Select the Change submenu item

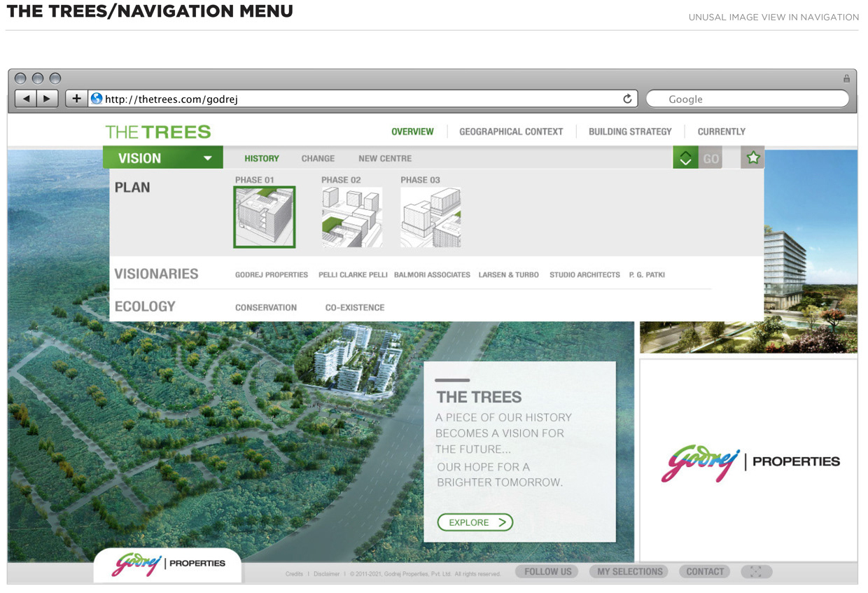pos(318,159)
